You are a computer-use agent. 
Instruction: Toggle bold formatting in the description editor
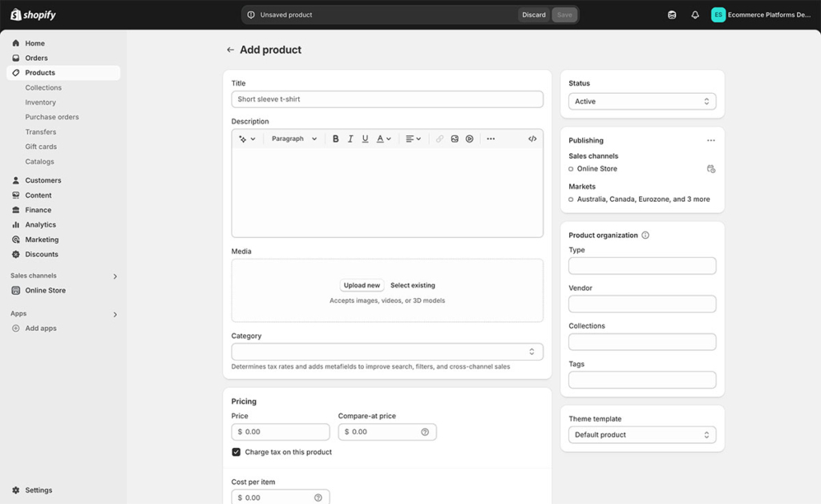pyautogui.click(x=335, y=138)
